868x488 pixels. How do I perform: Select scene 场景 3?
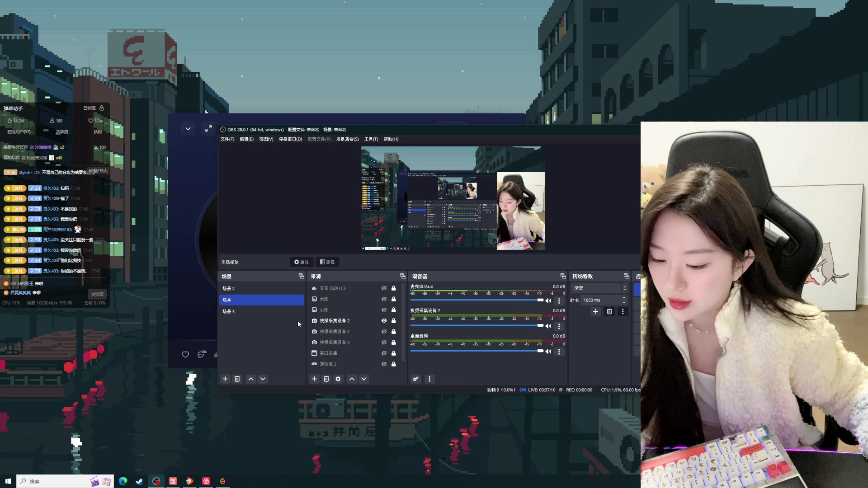point(261,311)
